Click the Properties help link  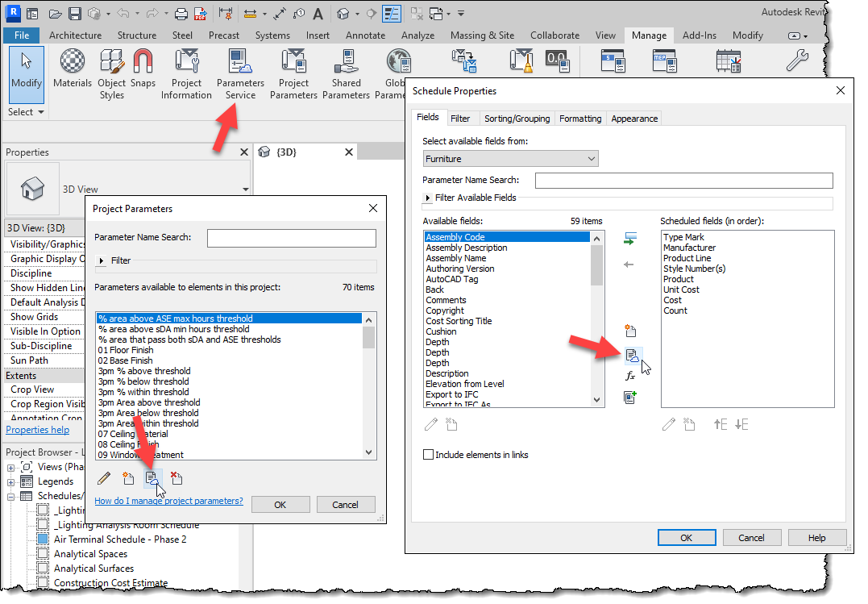click(38, 430)
